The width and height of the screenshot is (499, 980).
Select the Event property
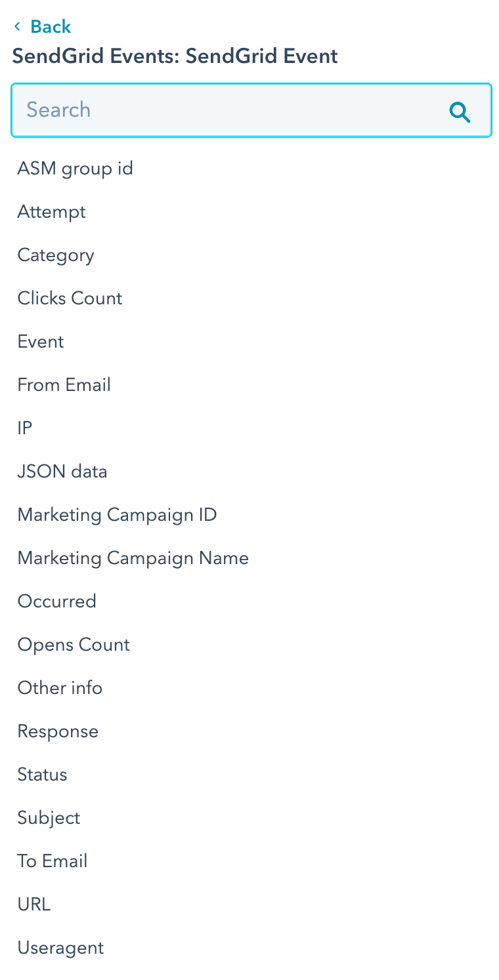(x=41, y=342)
